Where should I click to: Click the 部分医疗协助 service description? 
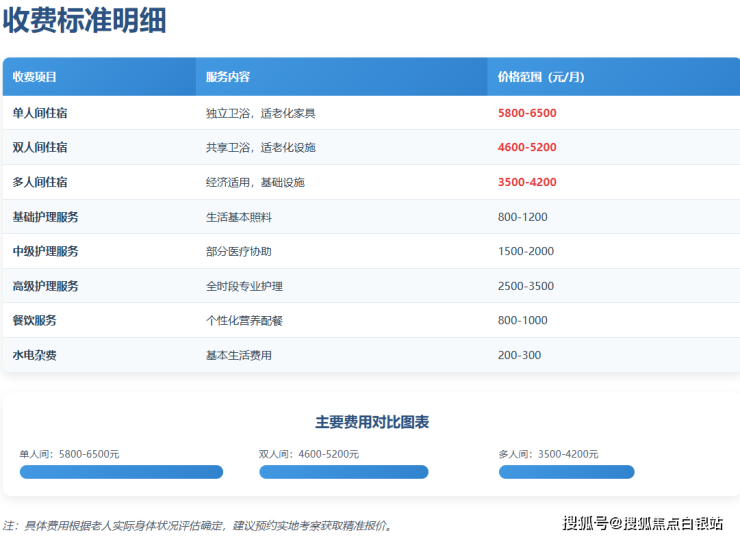click(x=239, y=251)
